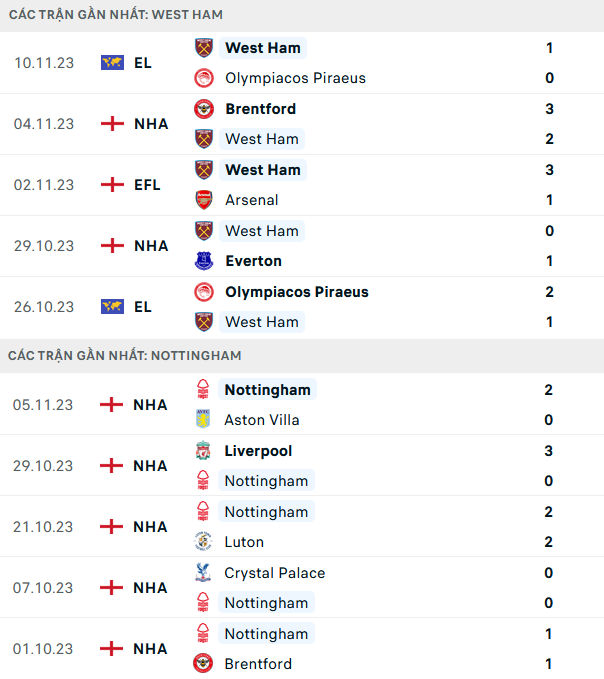Click the "Các trận gần nhất: Nottingham" header

coord(124,356)
